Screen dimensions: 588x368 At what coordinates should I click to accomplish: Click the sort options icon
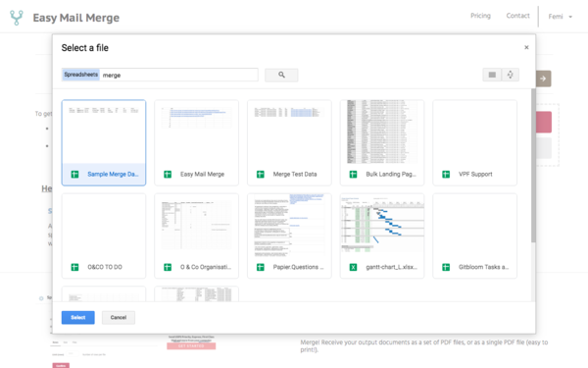pos(510,75)
